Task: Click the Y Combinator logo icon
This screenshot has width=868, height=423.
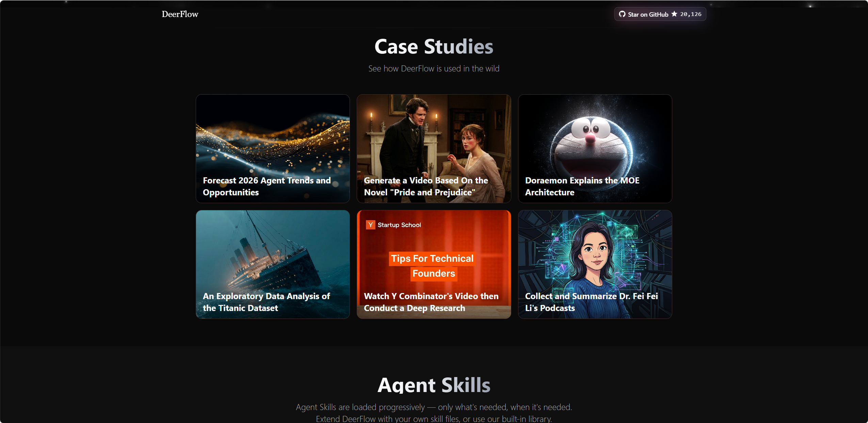Action: [x=370, y=225]
